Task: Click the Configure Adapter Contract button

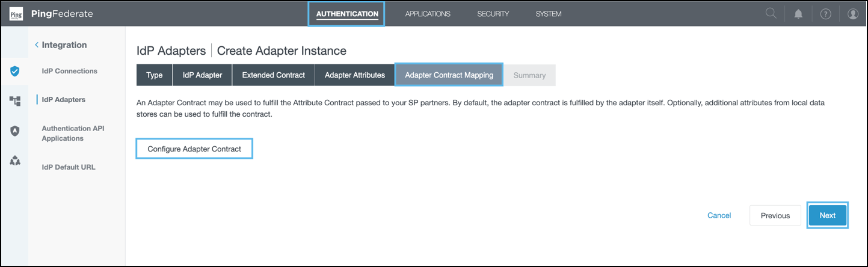Action: point(194,149)
